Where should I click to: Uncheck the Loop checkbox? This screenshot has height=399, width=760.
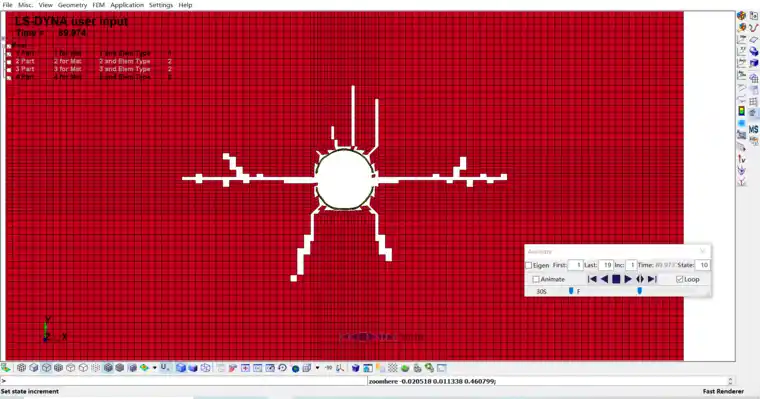click(680, 279)
